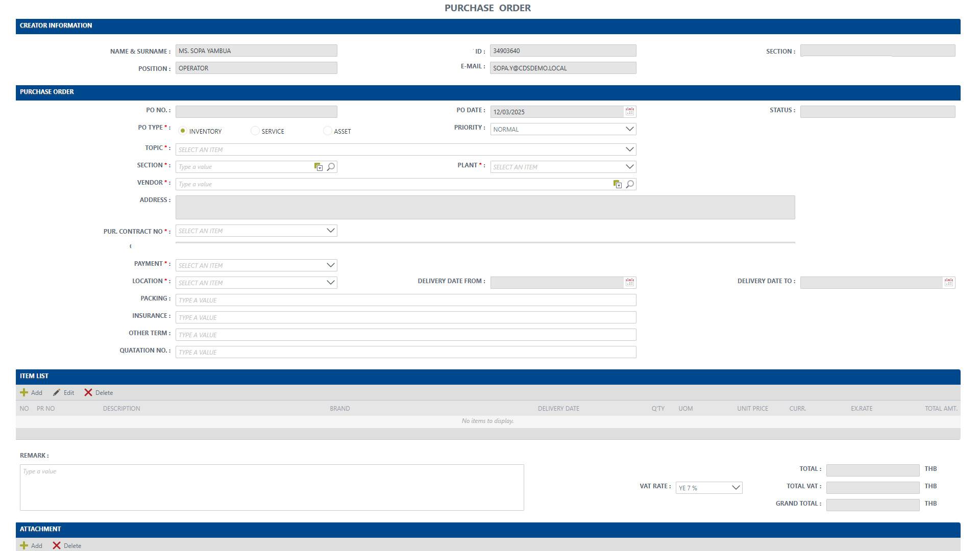Select the Asset PO type radio

(327, 131)
